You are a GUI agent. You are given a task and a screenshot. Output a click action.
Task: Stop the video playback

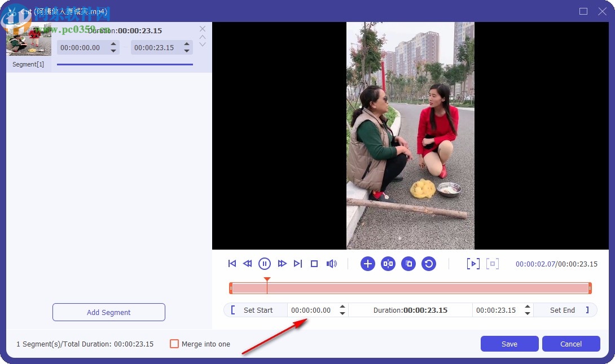click(x=314, y=263)
